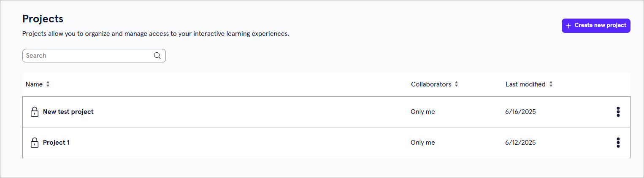Click the lock icon beside Project 1
Image resolution: width=644 pixels, height=178 pixels.
click(35, 143)
